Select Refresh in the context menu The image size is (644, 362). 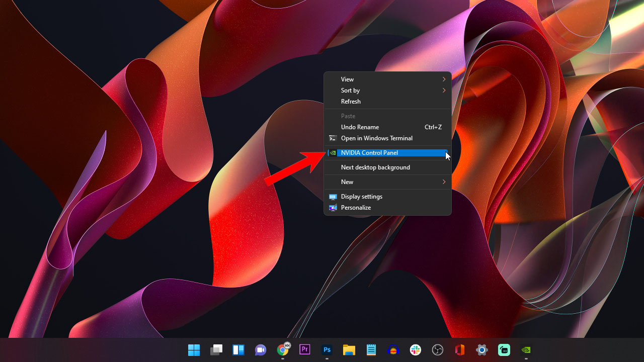click(387, 102)
